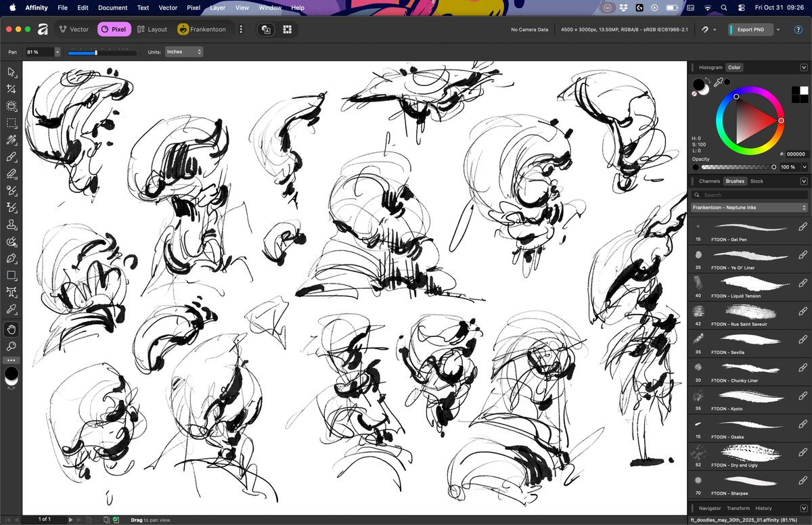Click the hex color value field
This screenshot has height=525, width=812.
click(796, 154)
